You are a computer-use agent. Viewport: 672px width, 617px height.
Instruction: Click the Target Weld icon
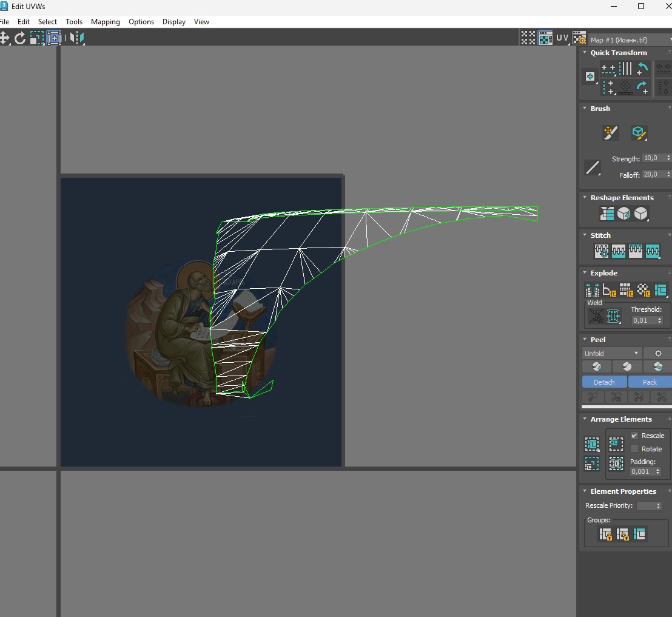[x=596, y=317]
